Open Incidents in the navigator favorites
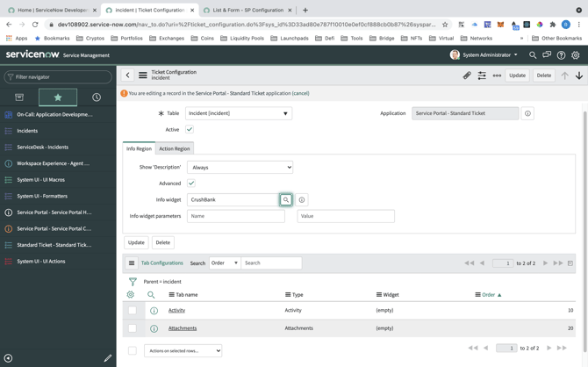Image resolution: width=588 pixels, height=367 pixels. point(27,131)
